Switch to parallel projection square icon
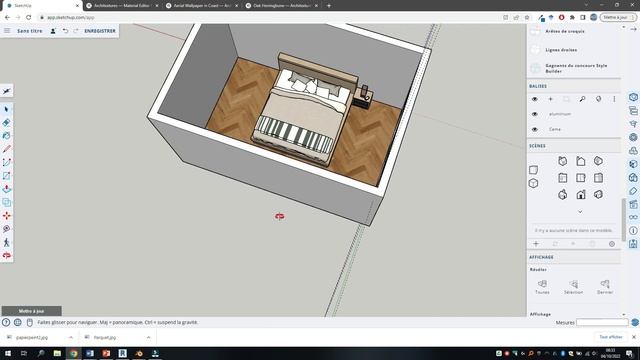Image resolution: width=640 pixels, height=360 pixels. 533,170
